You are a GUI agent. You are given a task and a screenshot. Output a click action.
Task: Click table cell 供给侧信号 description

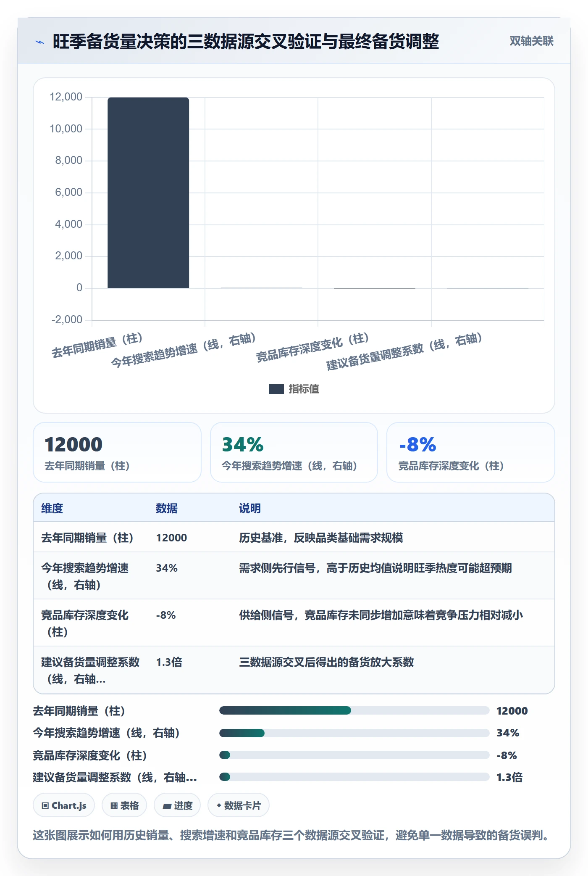tap(381, 615)
